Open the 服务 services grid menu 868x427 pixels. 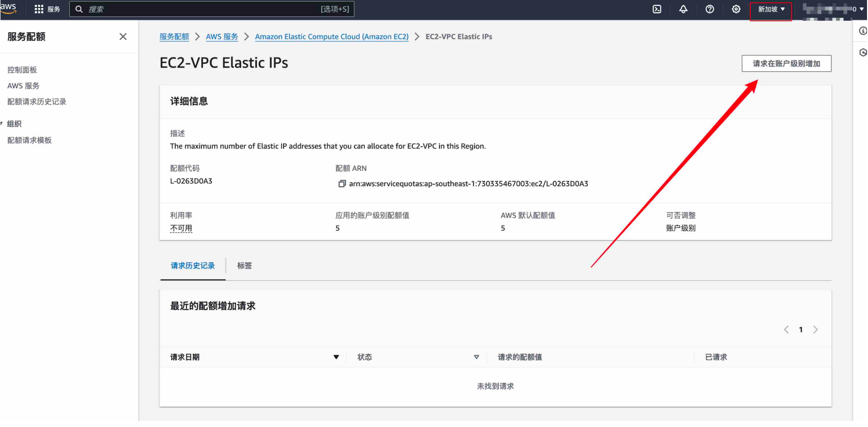[x=47, y=9]
